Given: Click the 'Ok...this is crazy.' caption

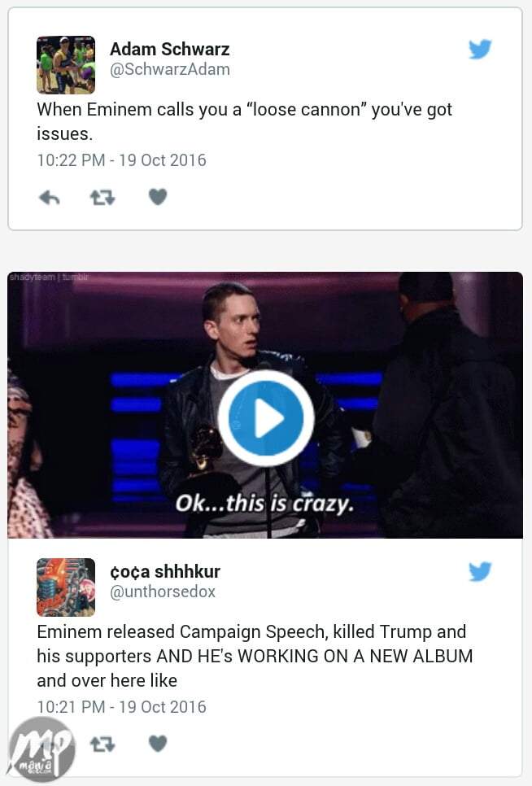Looking at the screenshot, I should click(x=264, y=503).
